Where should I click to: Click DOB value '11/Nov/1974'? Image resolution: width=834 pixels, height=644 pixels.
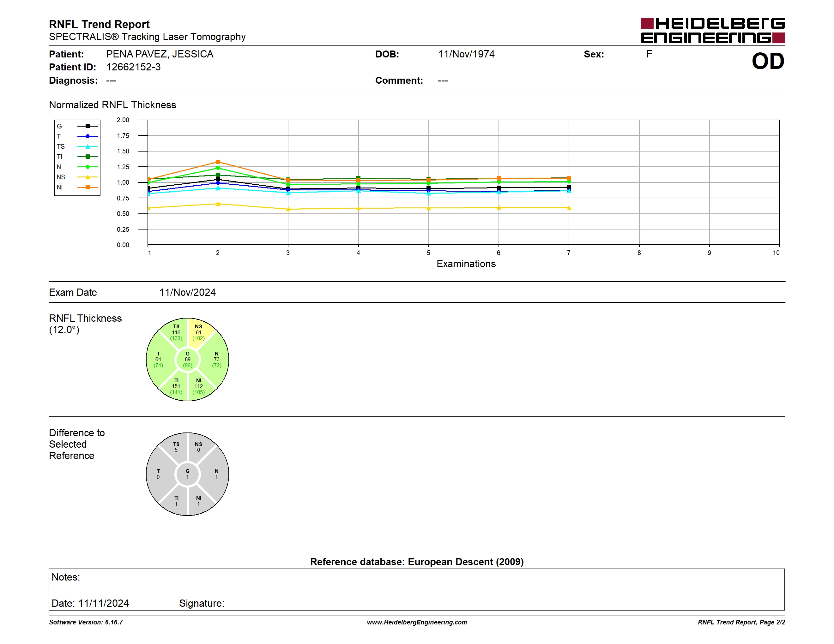pos(466,54)
